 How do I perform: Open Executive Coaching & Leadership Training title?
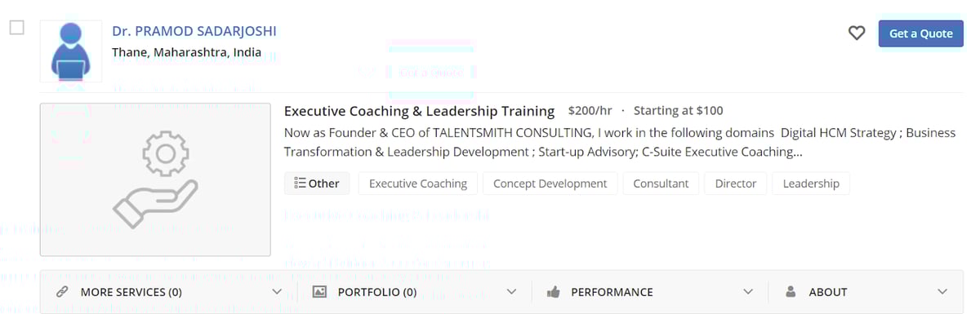pos(419,111)
